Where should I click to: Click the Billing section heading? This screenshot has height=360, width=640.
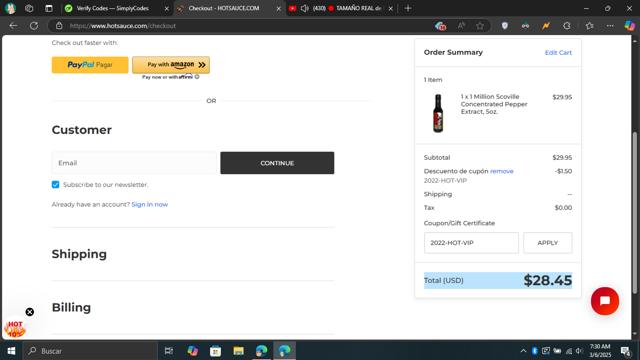(x=71, y=307)
